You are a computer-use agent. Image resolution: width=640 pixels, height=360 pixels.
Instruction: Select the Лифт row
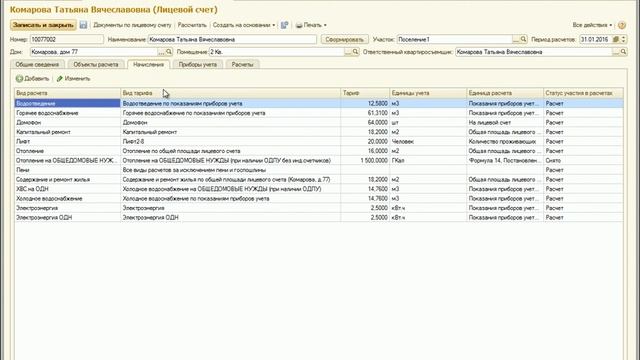(x=319, y=142)
